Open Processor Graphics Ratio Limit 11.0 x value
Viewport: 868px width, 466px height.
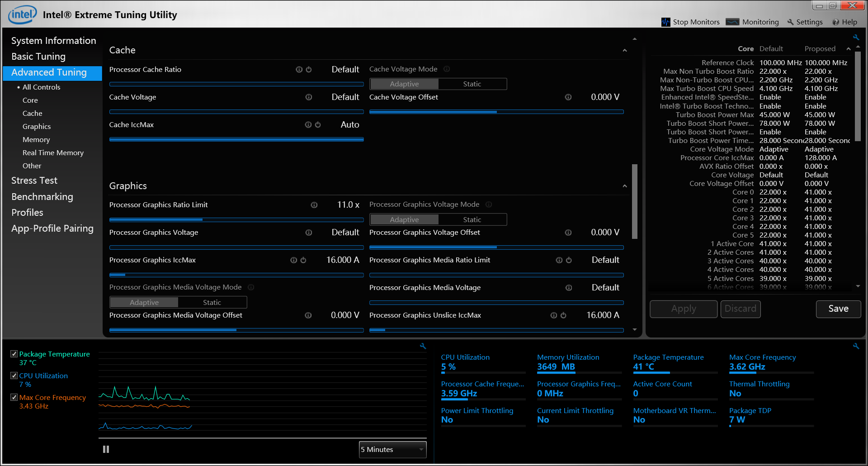tap(348, 205)
